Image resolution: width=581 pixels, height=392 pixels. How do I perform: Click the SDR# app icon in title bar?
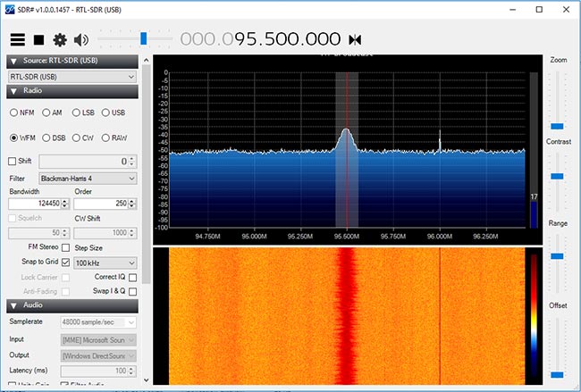[x=11, y=9]
